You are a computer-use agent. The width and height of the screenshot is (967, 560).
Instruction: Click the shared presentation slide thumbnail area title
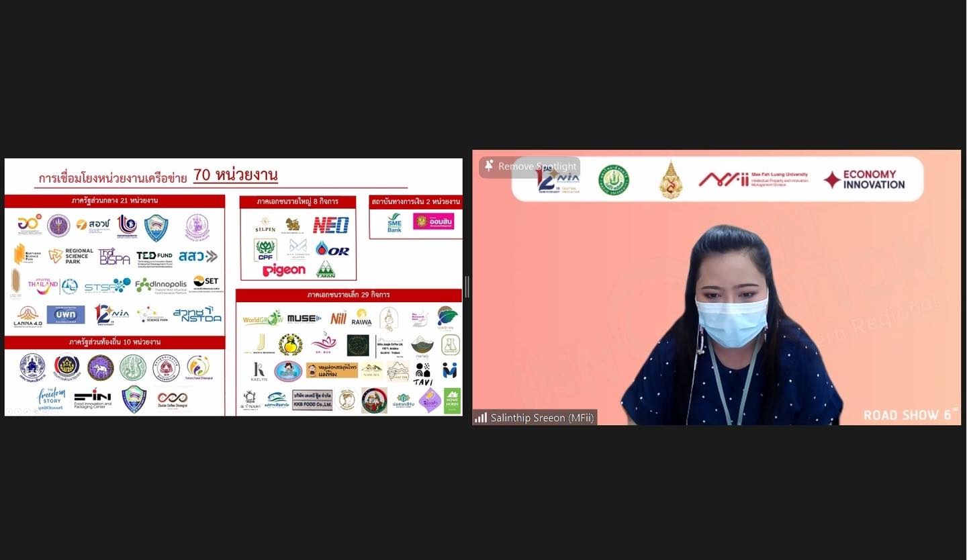point(158,177)
